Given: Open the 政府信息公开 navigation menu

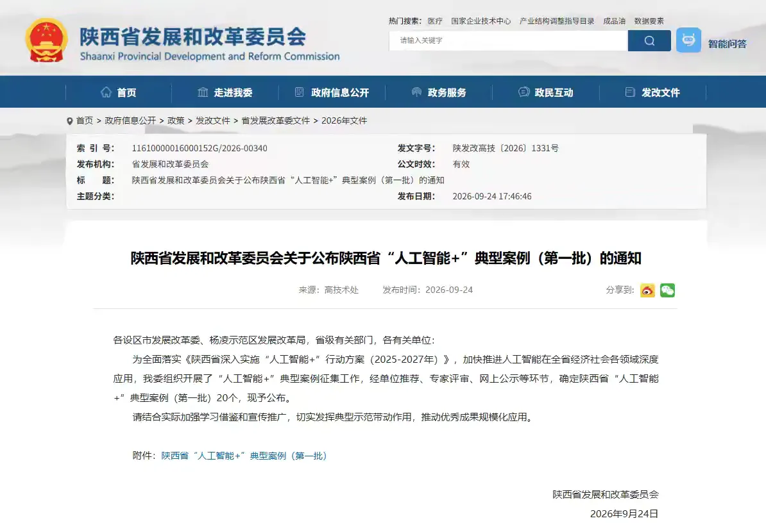Looking at the screenshot, I should pyautogui.click(x=332, y=92).
